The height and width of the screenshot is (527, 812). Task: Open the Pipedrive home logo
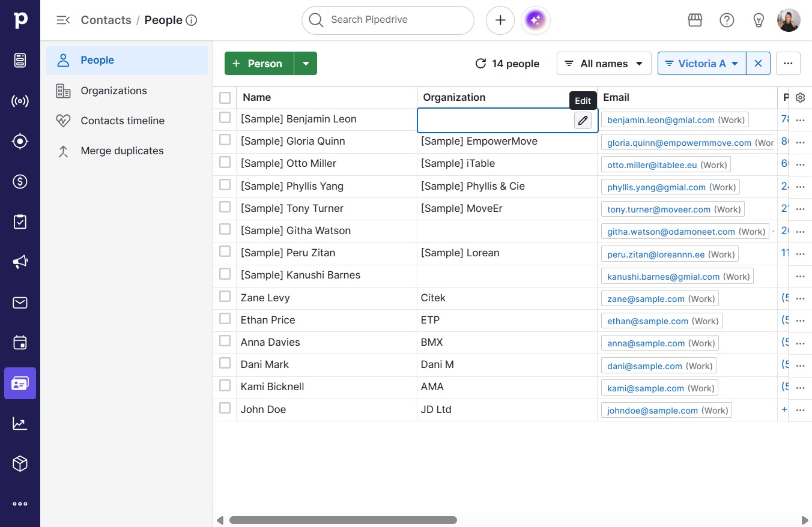point(20,20)
